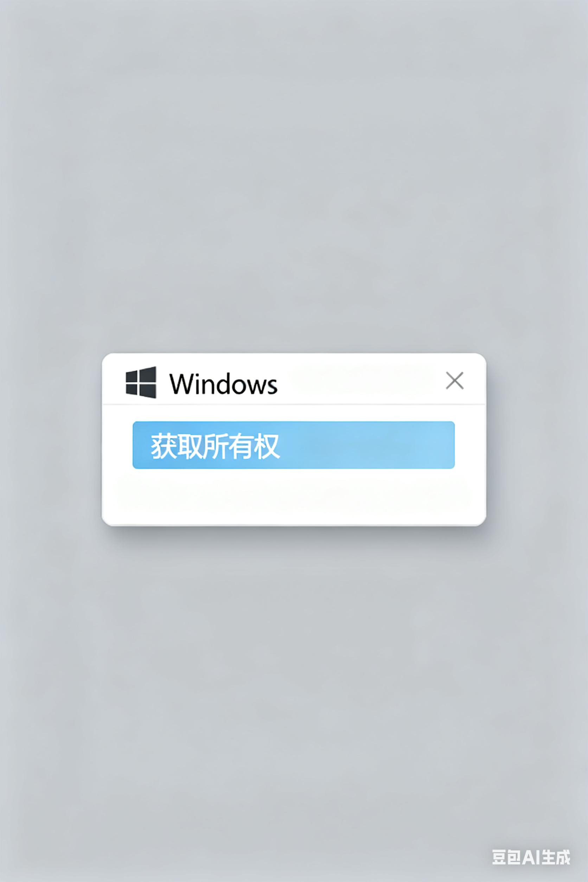588x882 pixels.
Task: Click the blank area below 获取所有权
Action: tap(294, 496)
